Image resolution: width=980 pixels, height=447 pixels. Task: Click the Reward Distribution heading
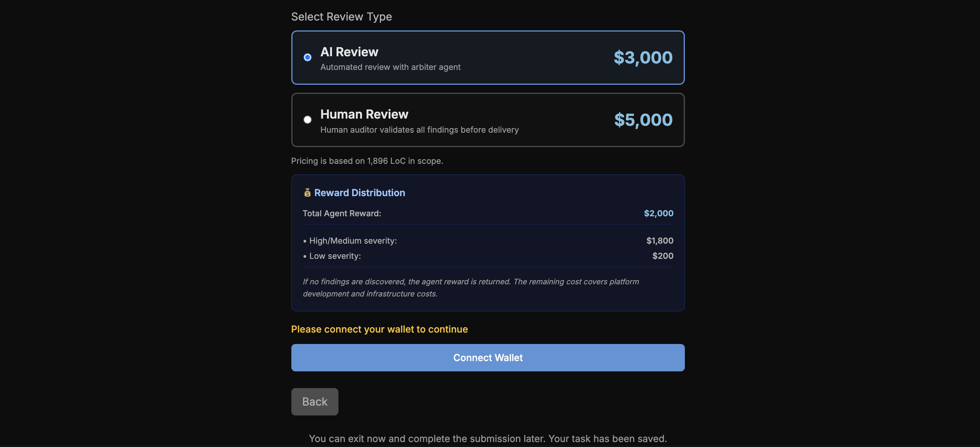359,193
